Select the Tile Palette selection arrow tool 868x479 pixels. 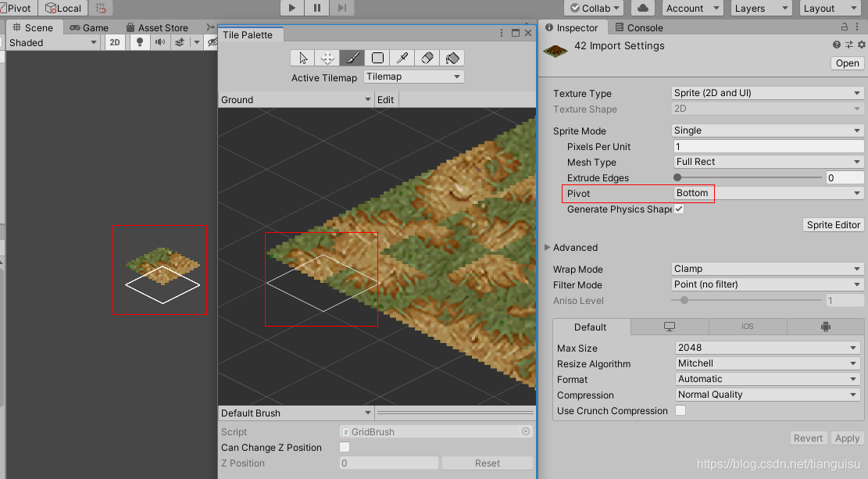[303, 58]
